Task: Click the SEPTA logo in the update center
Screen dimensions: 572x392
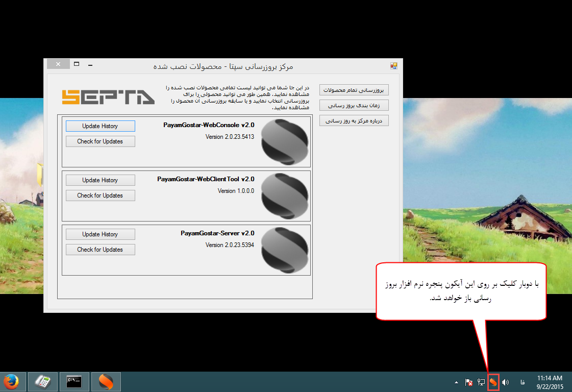Action: [x=108, y=96]
